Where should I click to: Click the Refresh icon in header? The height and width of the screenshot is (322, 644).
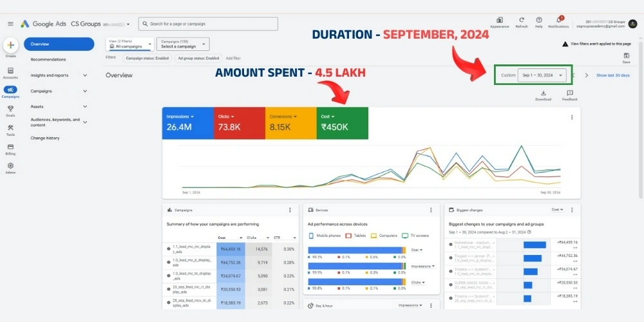pos(521,20)
